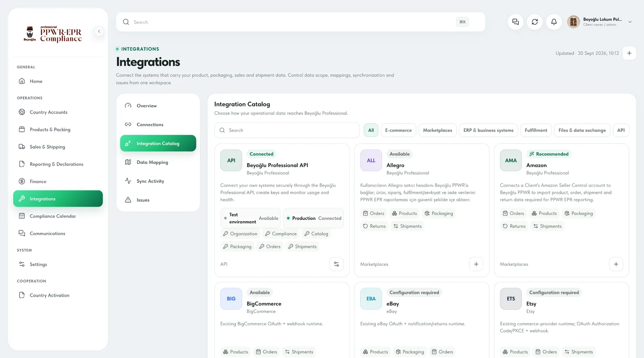Go to Home in the sidebar
The height and width of the screenshot is (358, 644).
(x=58, y=81)
